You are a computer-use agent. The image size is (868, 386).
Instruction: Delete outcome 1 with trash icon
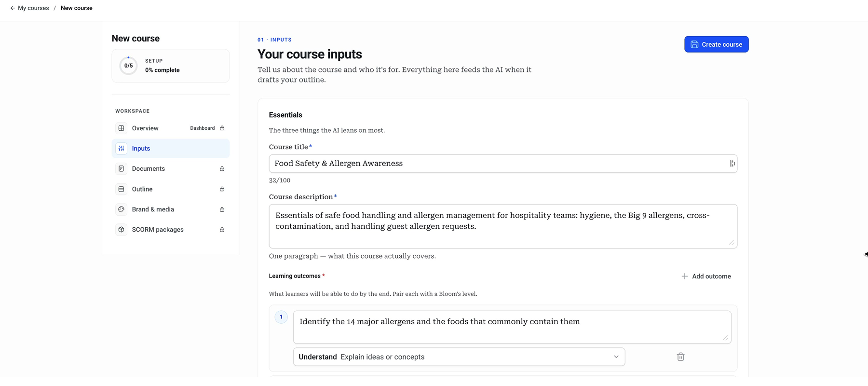[x=680, y=357]
